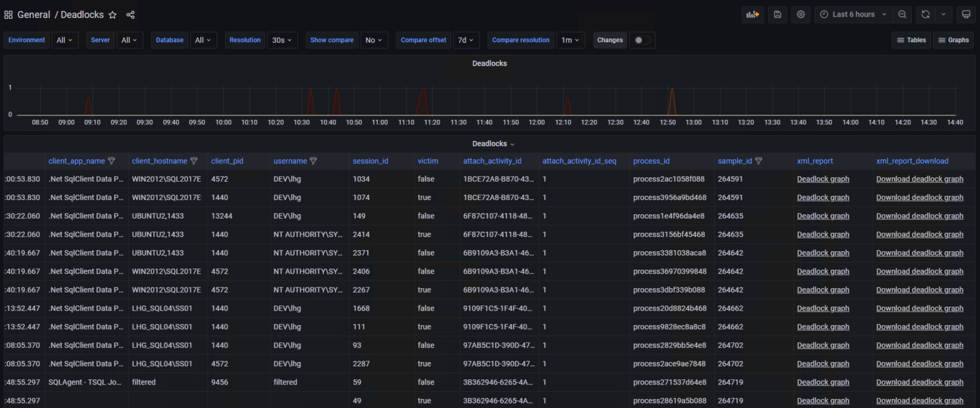Sort by session_id column header
Image resolution: width=980 pixels, height=408 pixels.
tap(370, 161)
